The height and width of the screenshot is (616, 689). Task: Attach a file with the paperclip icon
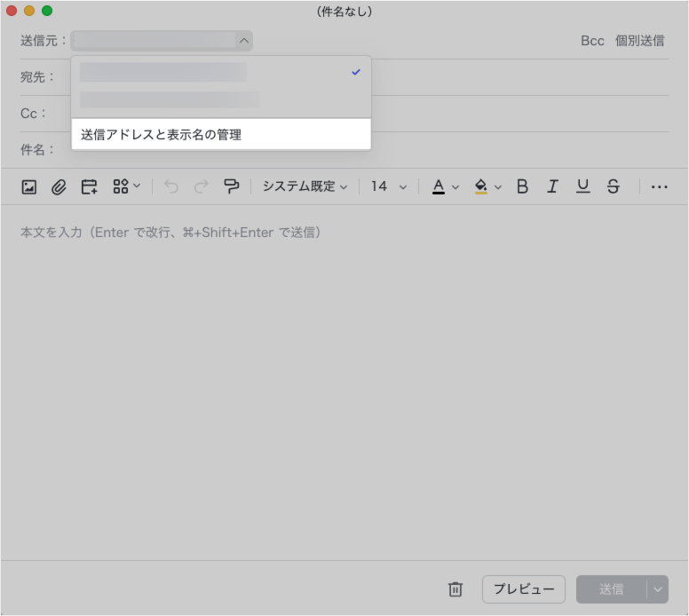[x=59, y=186]
